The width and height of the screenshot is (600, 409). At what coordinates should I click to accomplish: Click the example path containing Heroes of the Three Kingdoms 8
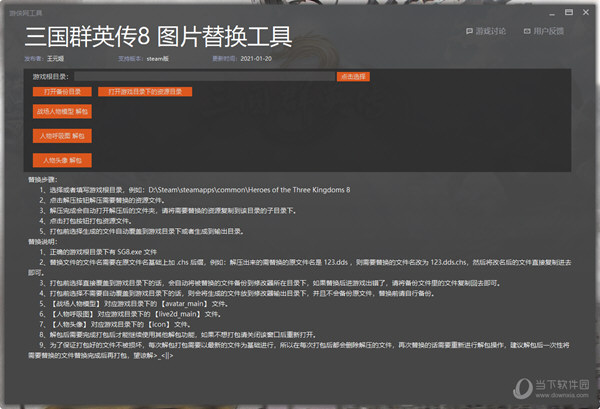249,190
